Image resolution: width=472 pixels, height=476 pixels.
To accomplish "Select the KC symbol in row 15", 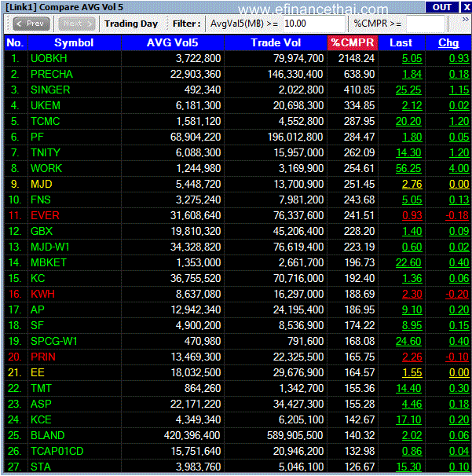I will [38, 278].
